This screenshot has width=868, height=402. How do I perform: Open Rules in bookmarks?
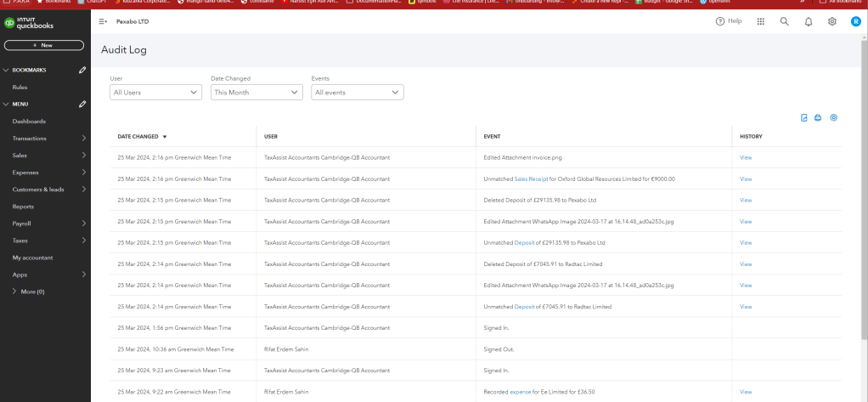20,88
